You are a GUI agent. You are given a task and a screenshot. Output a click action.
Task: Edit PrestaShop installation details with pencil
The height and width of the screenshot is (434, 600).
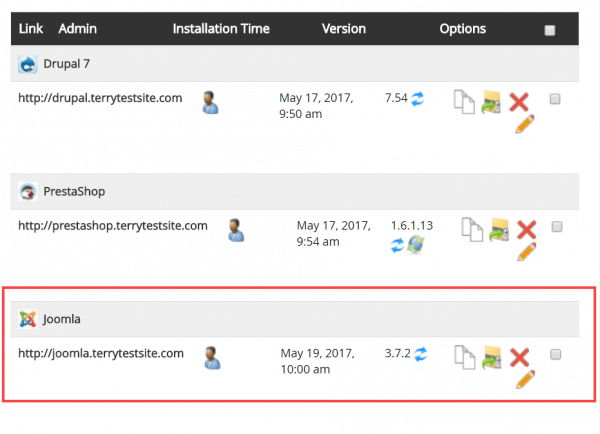(x=527, y=252)
